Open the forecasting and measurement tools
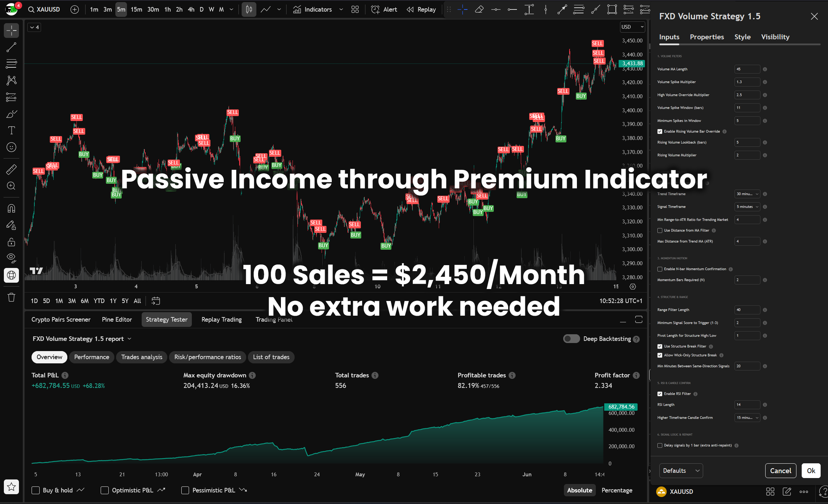The image size is (828, 504). [11, 97]
